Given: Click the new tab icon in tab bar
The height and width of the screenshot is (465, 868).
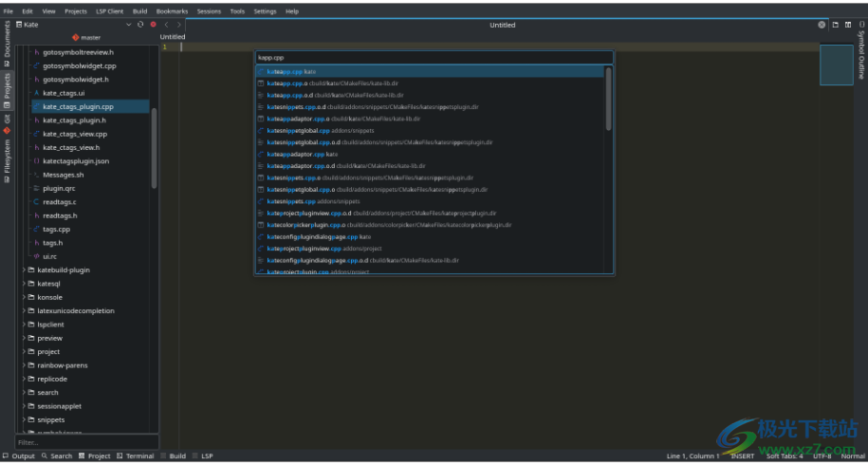Looking at the screenshot, I should 836,25.
